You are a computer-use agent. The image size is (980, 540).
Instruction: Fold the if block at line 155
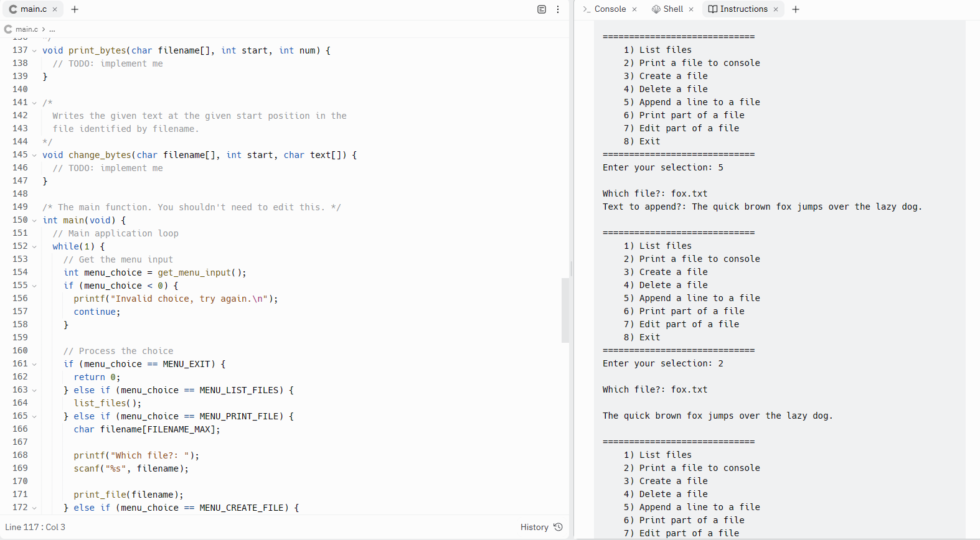[34, 286]
